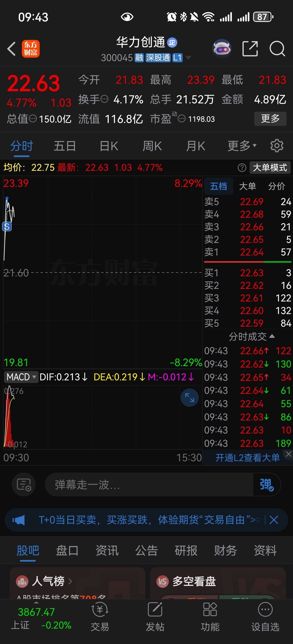
Task: Tap the L1 level badge
Action: [177, 58]
